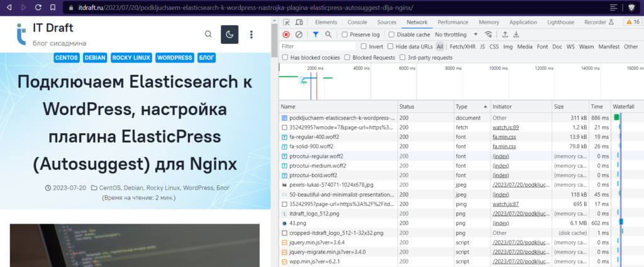Open the site's three-dot menu

click(x=252, y=35)
